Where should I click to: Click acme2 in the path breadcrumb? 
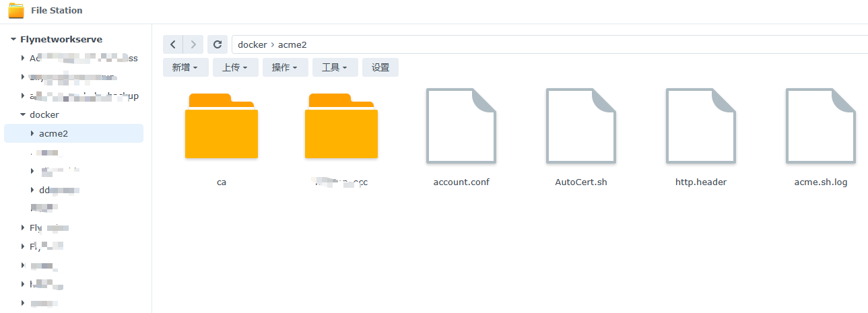[x=292, y=44]
